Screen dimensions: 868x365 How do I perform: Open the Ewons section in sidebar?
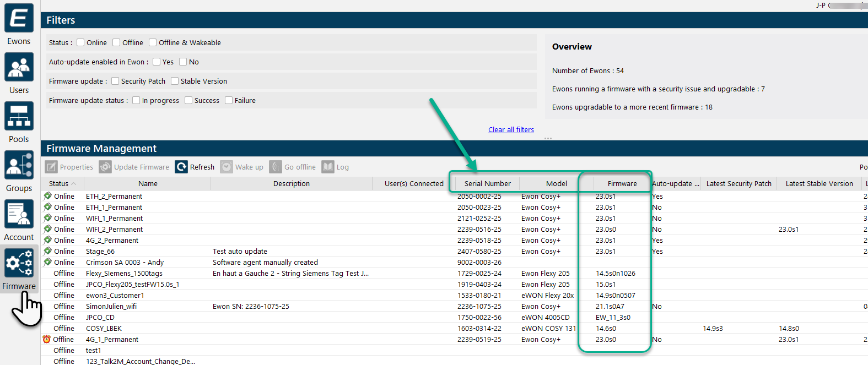pyautogui.click(x=19, y=19)
